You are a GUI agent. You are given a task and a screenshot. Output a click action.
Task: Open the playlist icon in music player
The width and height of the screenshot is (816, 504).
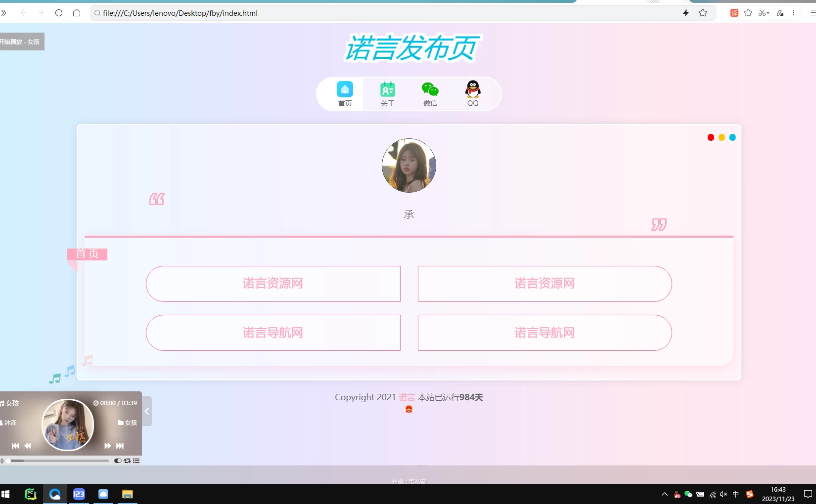pyautogui.click(x=136, y=461)
